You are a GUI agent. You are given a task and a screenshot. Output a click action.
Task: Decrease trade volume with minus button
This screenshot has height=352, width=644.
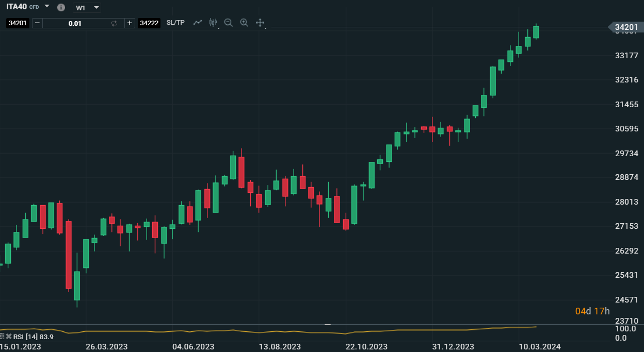38,23
